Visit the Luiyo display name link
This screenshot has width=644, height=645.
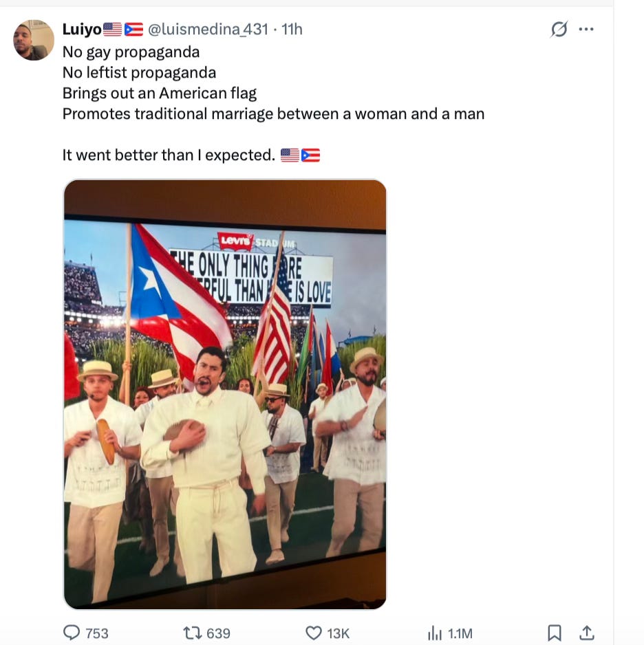(82, 29)
